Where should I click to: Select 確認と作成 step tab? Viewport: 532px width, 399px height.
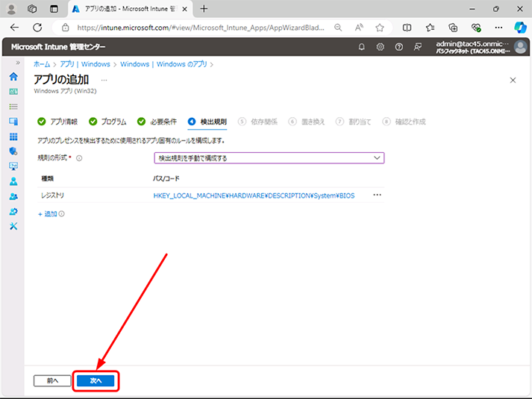[404, 122]
